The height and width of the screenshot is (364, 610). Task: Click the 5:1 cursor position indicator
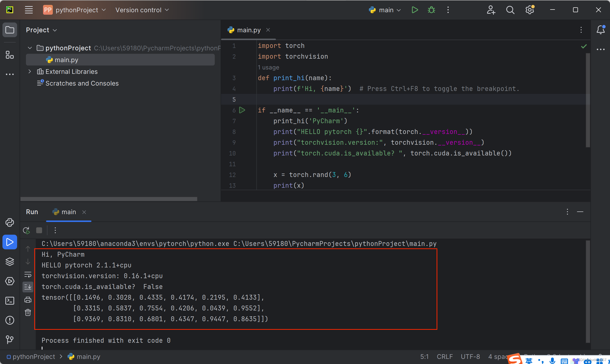pyautogui.click(x=425, y=357)
